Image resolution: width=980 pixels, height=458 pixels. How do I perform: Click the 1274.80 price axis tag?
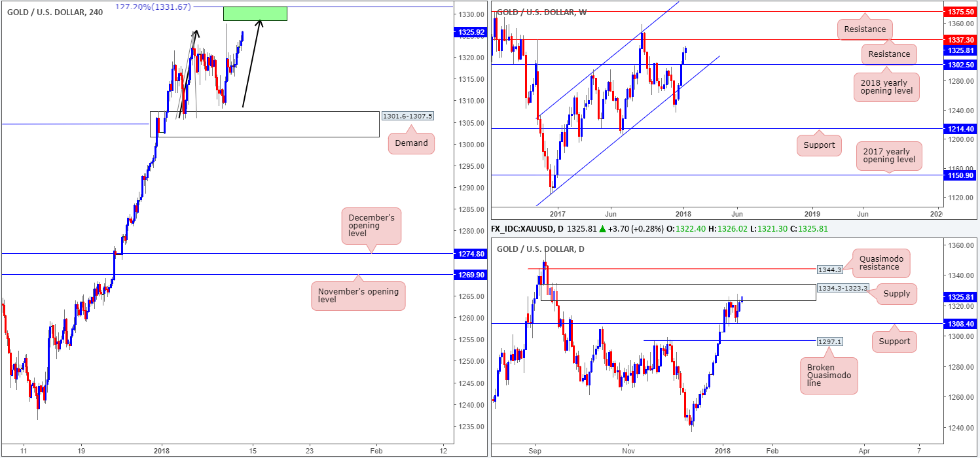(471, 253)
